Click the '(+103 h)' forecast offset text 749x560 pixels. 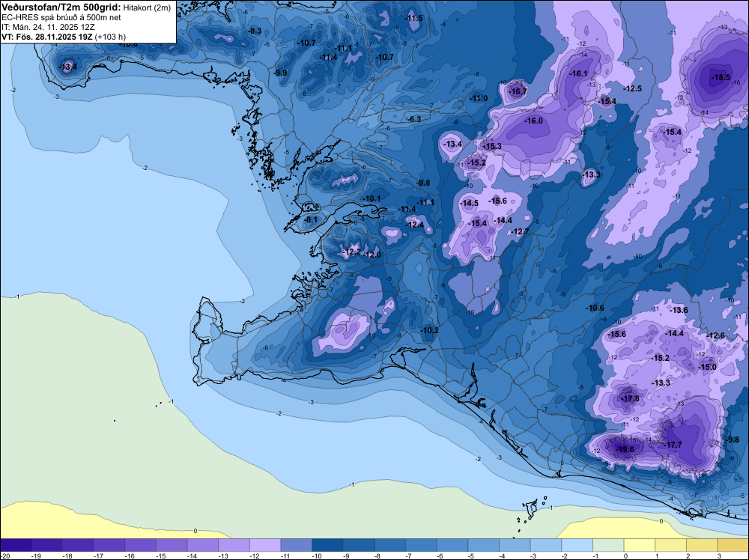pos(110,37)
